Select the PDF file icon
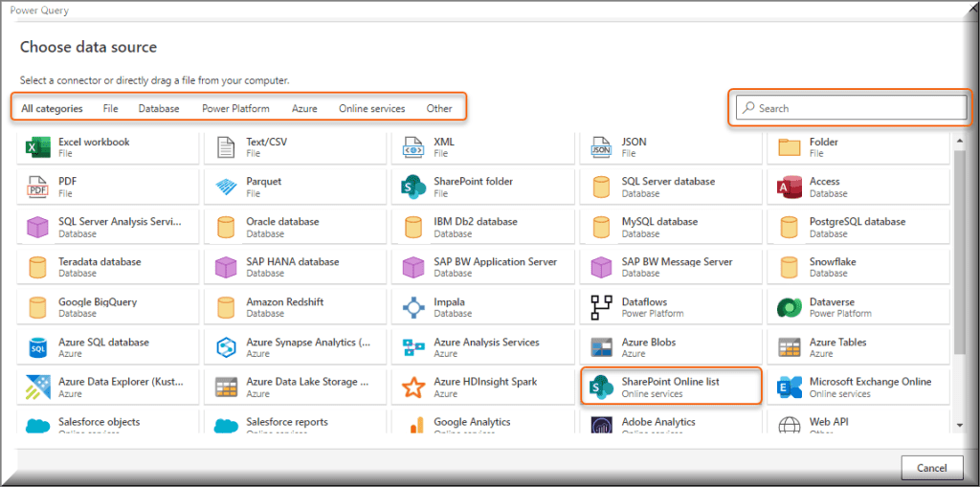This screenshot has height=487, width=980. pos(37,188)
